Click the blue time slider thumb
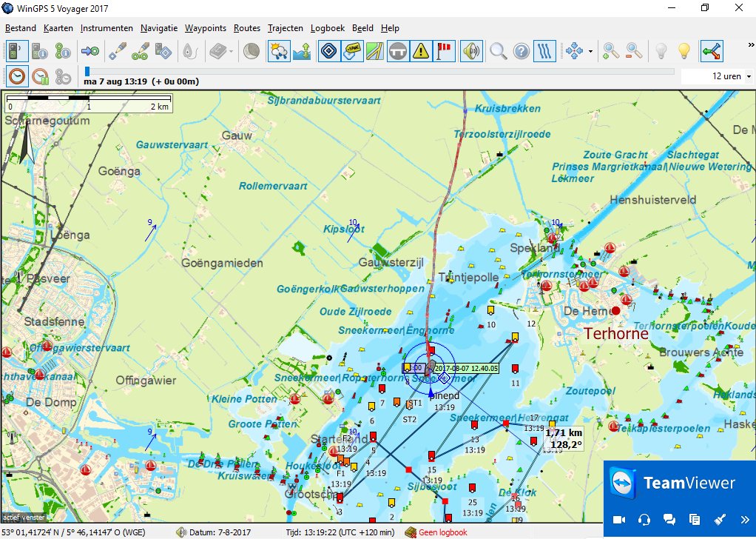The image size is (756, 539). pyautogui.click(x=87, y=71)
